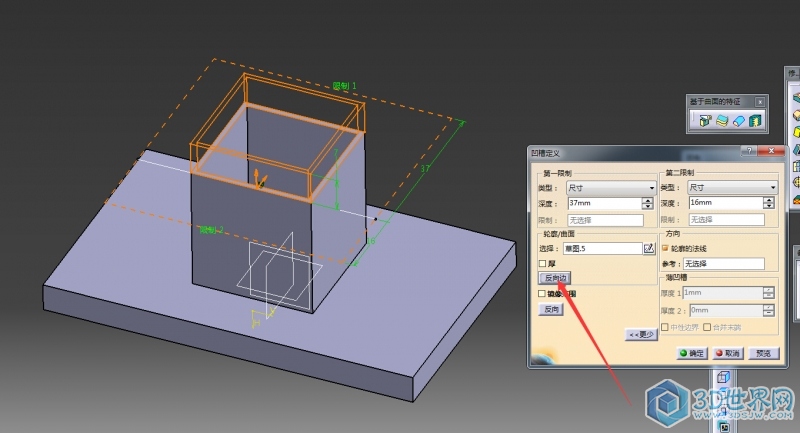Click the 预览 preview button
Image resolution: width=800 pixels, height=433 pixels.
[x=764, y=353]
